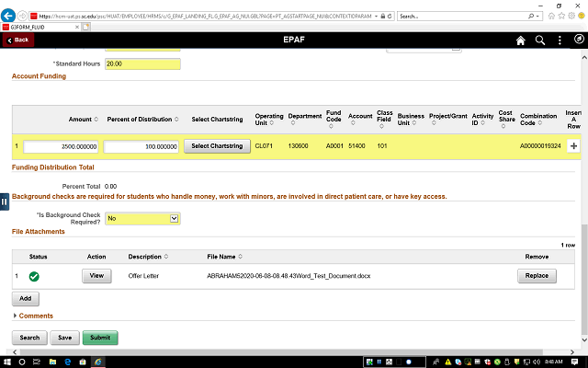Refresh the page in the address bar

coord(390,17)
